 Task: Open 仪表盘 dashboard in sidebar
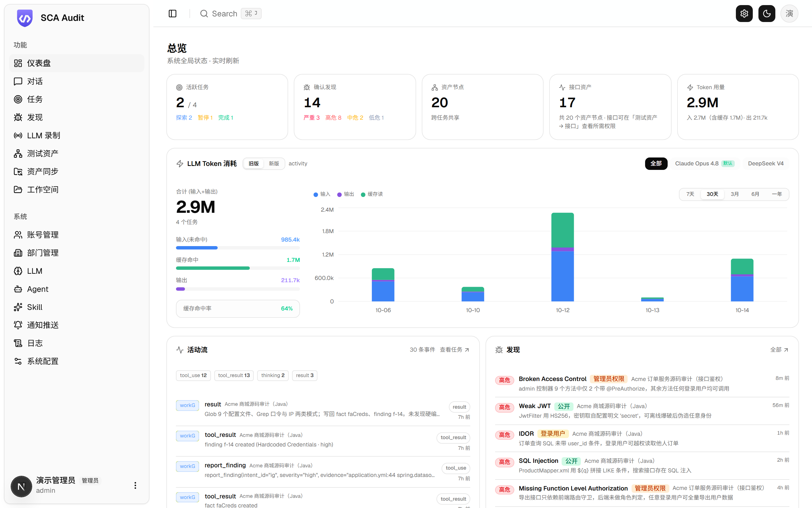[76, 63]
